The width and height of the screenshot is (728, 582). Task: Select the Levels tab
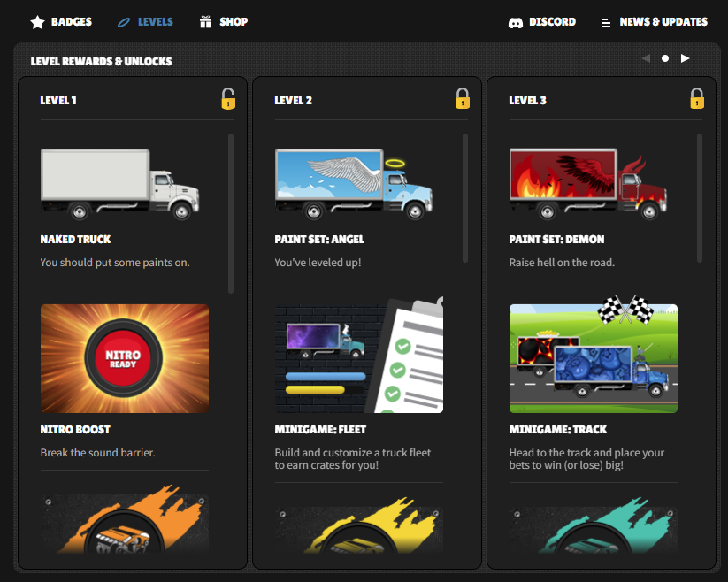145,22
